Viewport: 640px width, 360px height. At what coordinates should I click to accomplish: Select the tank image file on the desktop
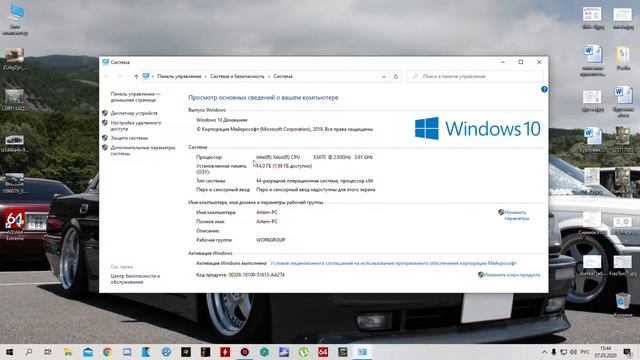coord(14,59)
